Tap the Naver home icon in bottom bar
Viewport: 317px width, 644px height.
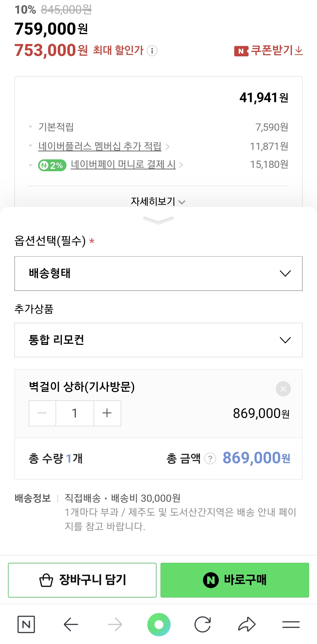[x=26, y=624]
